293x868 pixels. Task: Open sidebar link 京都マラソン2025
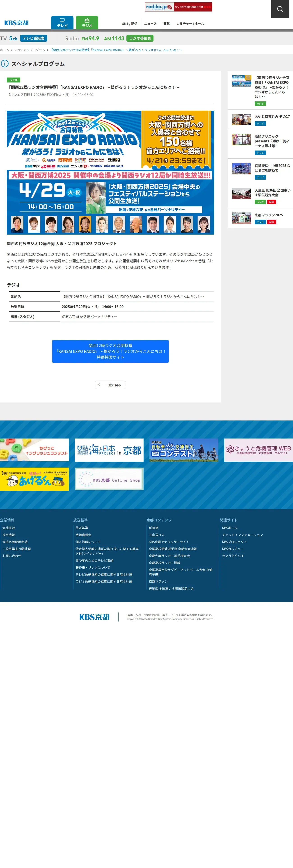(269, 215)
